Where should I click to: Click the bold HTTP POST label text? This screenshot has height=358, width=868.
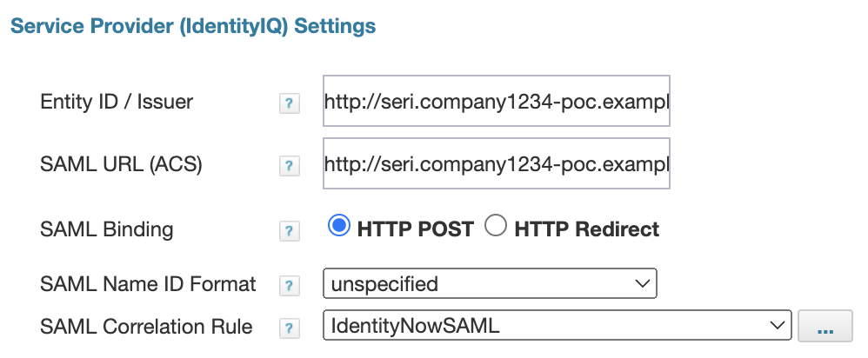[415, 229]
